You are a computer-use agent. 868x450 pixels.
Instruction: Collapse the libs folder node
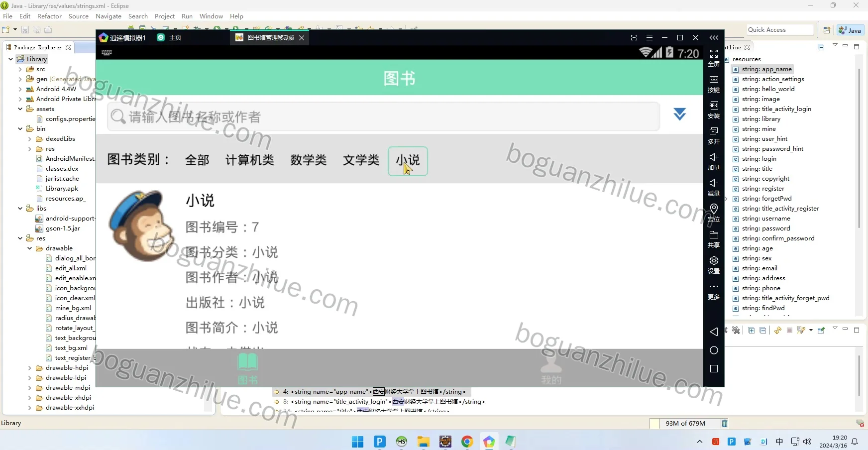coord(20,209)
